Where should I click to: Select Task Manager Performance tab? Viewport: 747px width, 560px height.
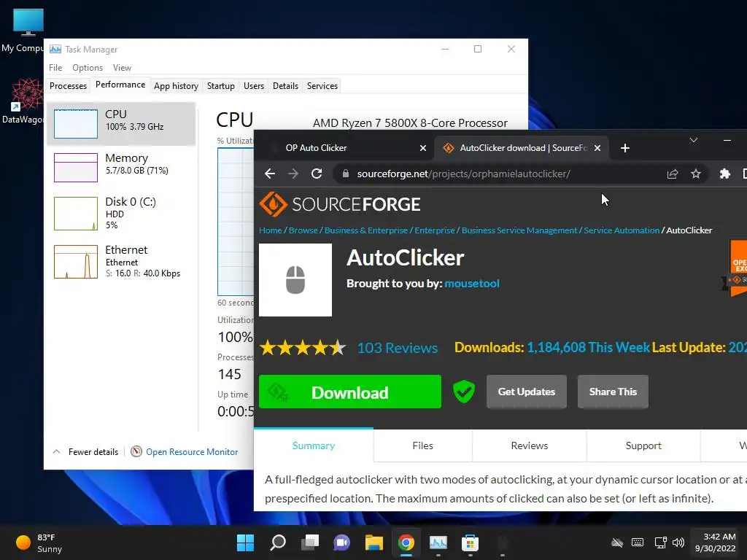tap(120, 85)
